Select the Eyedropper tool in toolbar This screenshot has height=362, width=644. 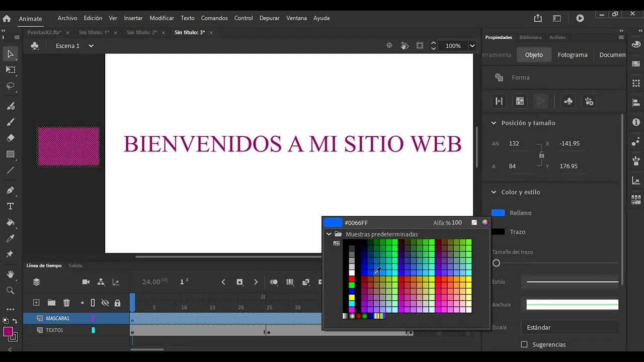coord(10,238)
